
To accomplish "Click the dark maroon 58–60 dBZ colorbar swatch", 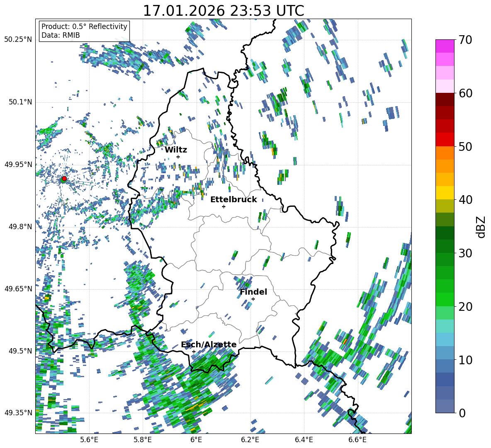I will click(x=445, y=99).
